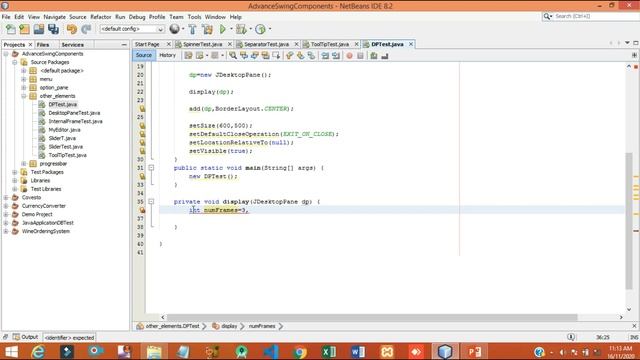Viewport: 640px width, 360px height.
Task: Open the Refactor menu
Action: (x=101, y=17)
